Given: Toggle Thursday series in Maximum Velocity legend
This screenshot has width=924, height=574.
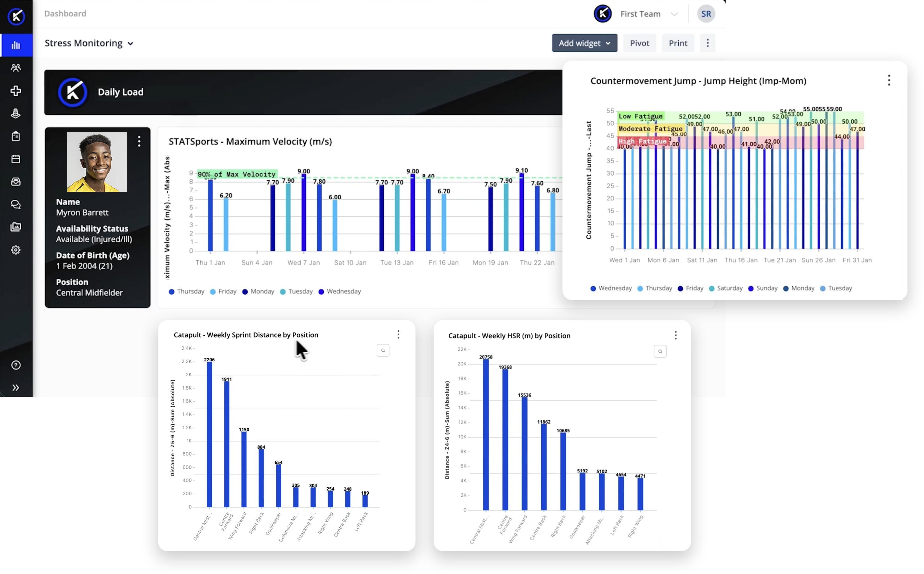Looking at the screenshot, I should [x=186, y=291].
